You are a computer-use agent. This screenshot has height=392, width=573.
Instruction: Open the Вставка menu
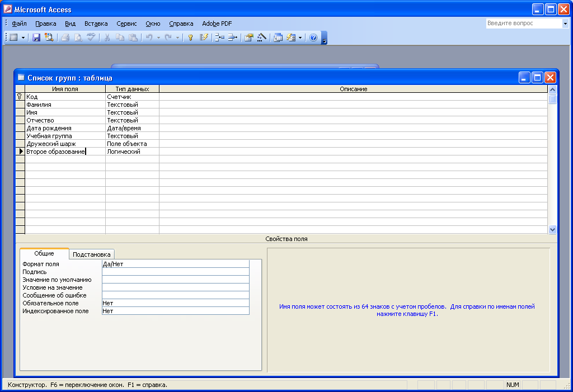click(96, 23)
